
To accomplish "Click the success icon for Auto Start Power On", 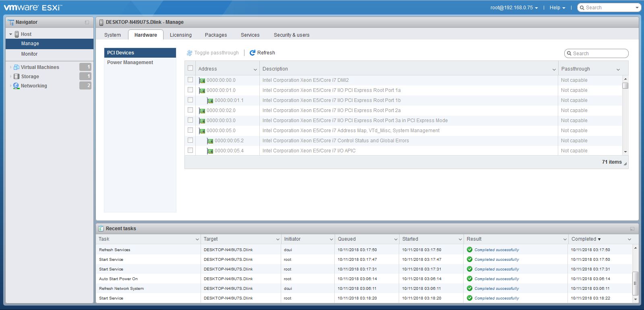I will tap(470, 279).
